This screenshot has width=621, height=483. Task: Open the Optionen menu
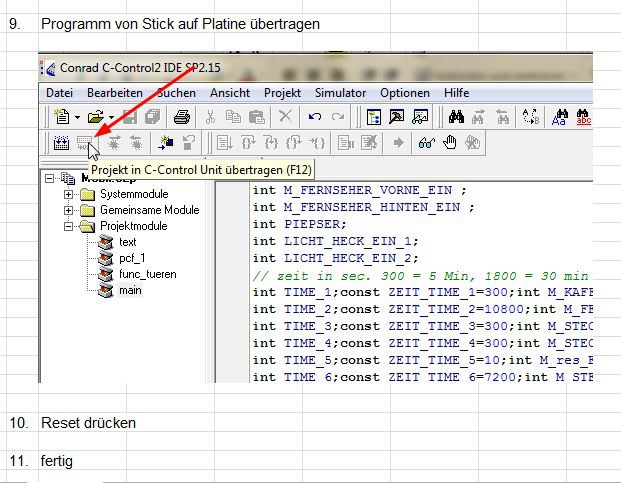405,93
